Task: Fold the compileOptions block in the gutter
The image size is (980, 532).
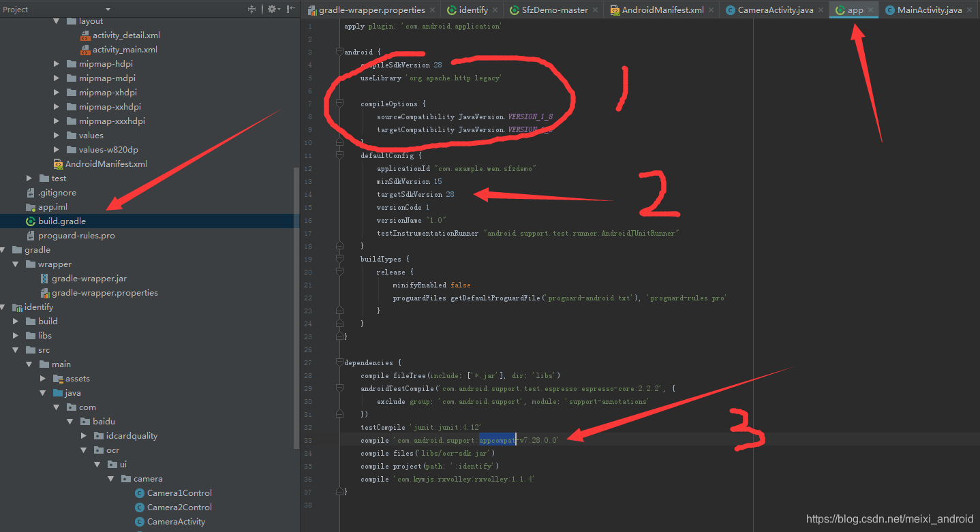Action: (x=339, y=104)
